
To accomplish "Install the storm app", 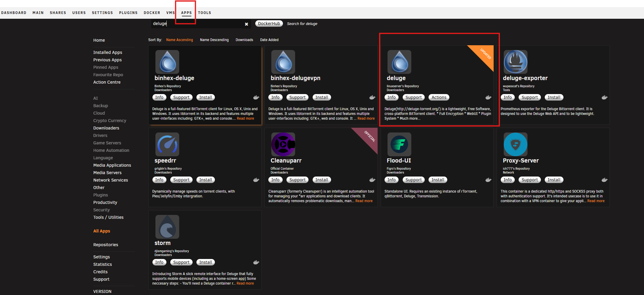I will tap(206, 262).
